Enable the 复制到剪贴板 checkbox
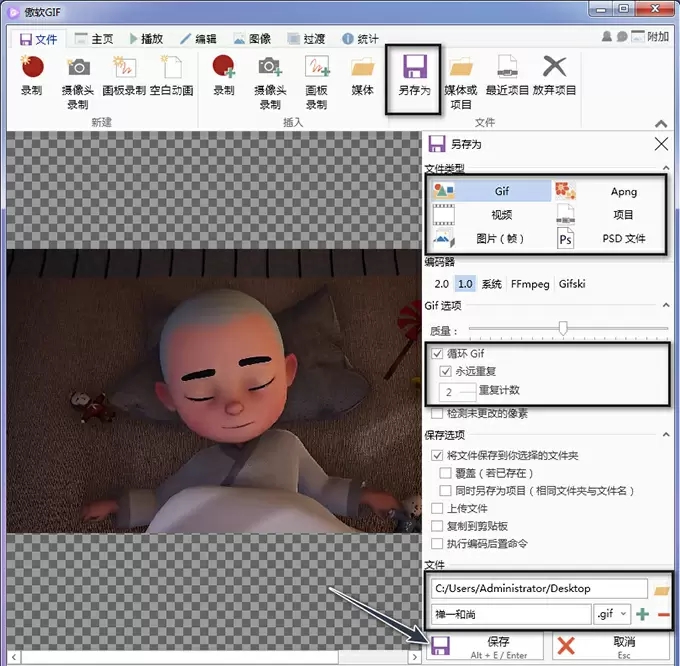The width and height of the screenshot is (680, 666). 437,526
